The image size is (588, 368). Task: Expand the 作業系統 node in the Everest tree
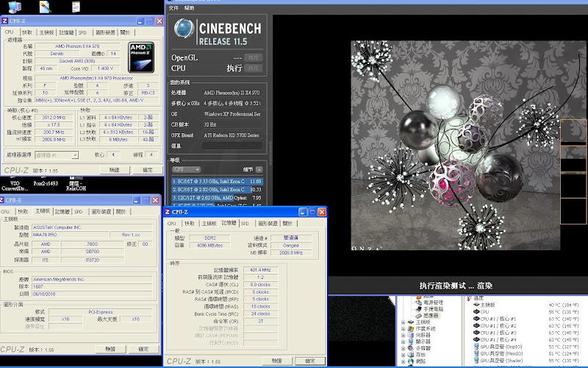pos(403,328)
